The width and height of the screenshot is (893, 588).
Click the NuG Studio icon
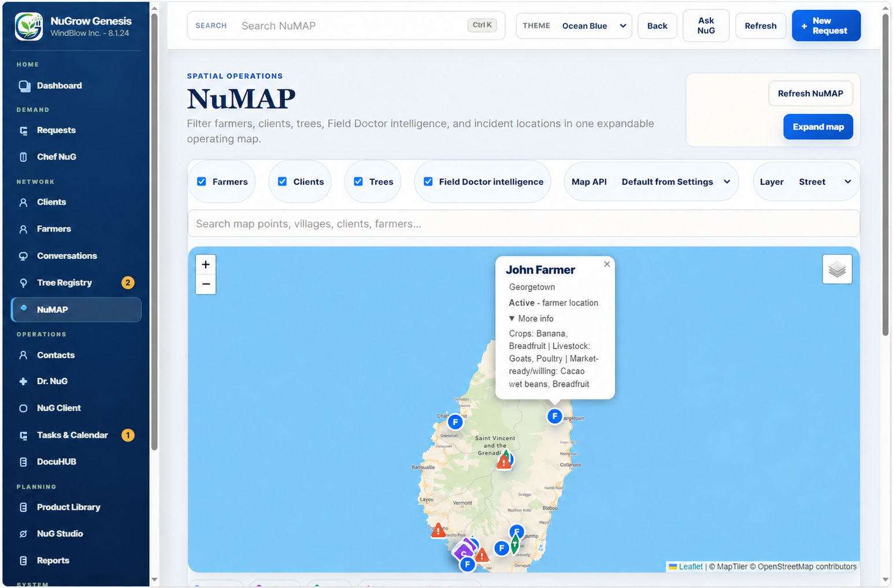pyautogui.click(x=23, y=534)
